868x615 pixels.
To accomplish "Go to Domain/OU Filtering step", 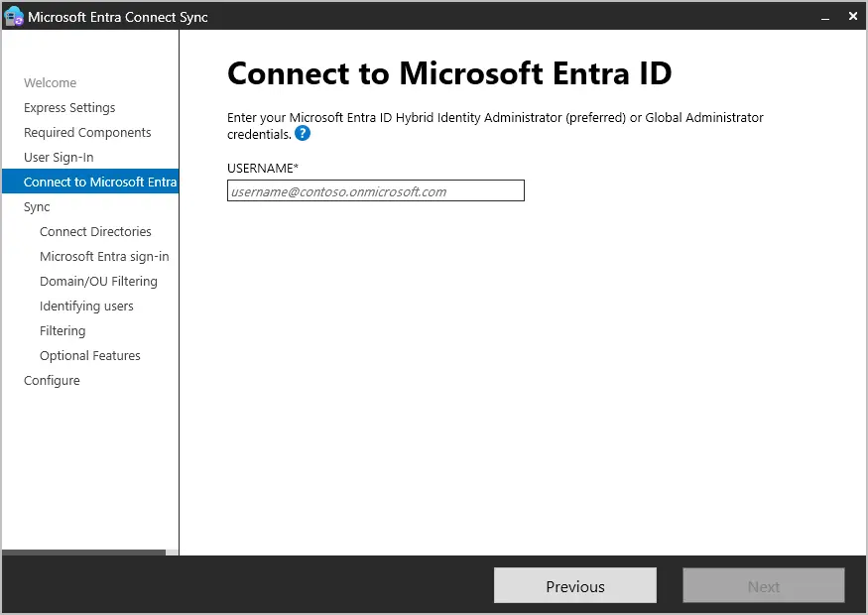I will click(98, 282).
